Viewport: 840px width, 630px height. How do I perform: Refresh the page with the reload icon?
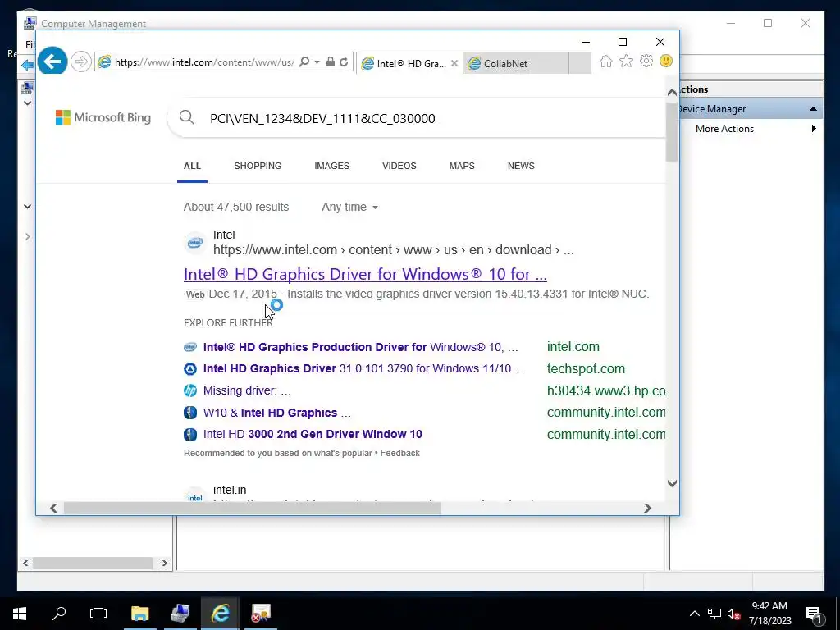pos(344,62)
